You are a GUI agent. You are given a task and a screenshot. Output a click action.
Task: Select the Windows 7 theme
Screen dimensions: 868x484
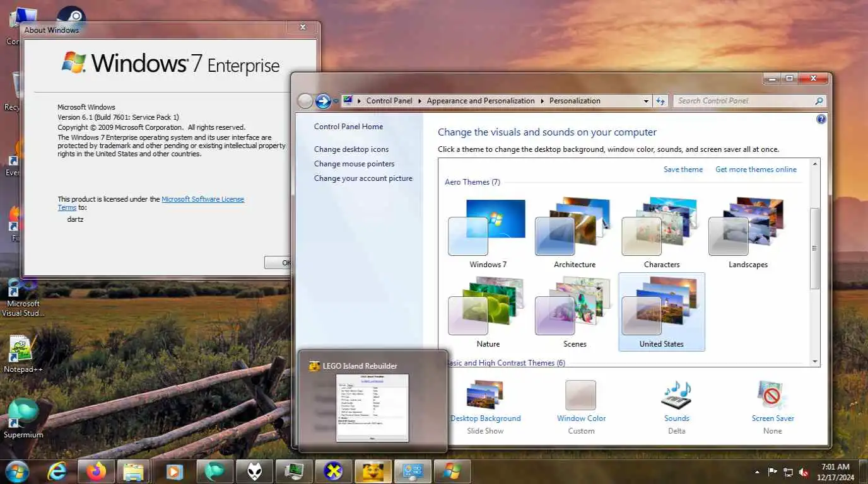coord(488,233)
